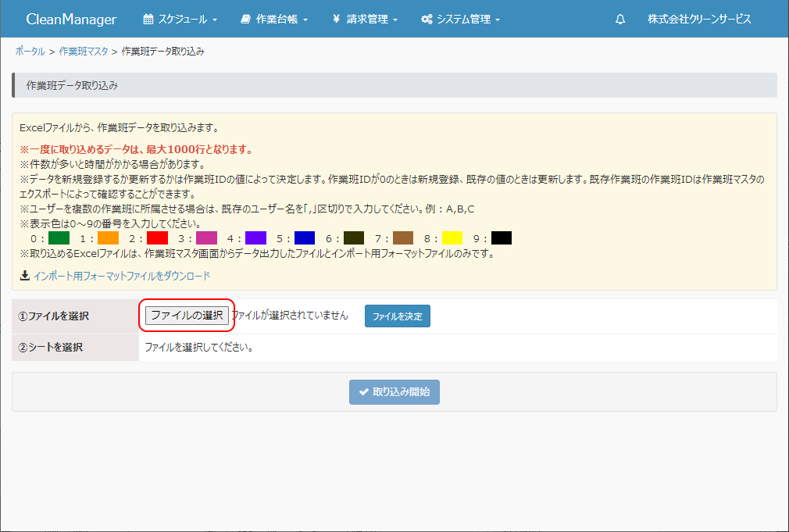Image resolution: width=789 pixels, height=532 pixels.
Task: Click the ファイルの選択 file chooser button
Action: pos(187,316)
